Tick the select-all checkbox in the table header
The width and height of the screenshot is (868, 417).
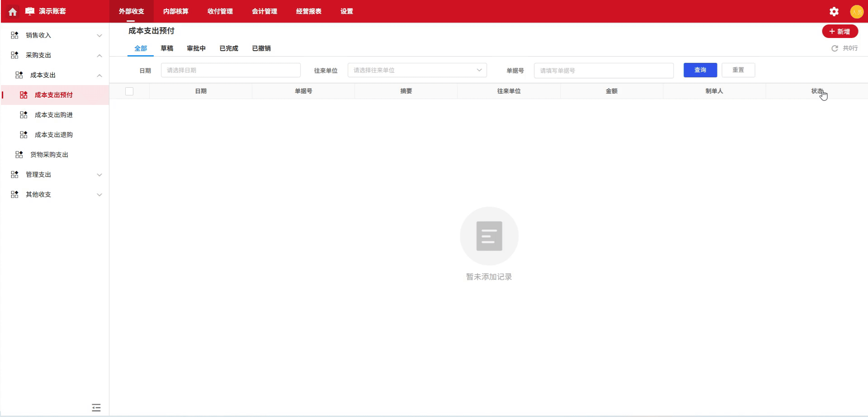[x=130, y=91]
